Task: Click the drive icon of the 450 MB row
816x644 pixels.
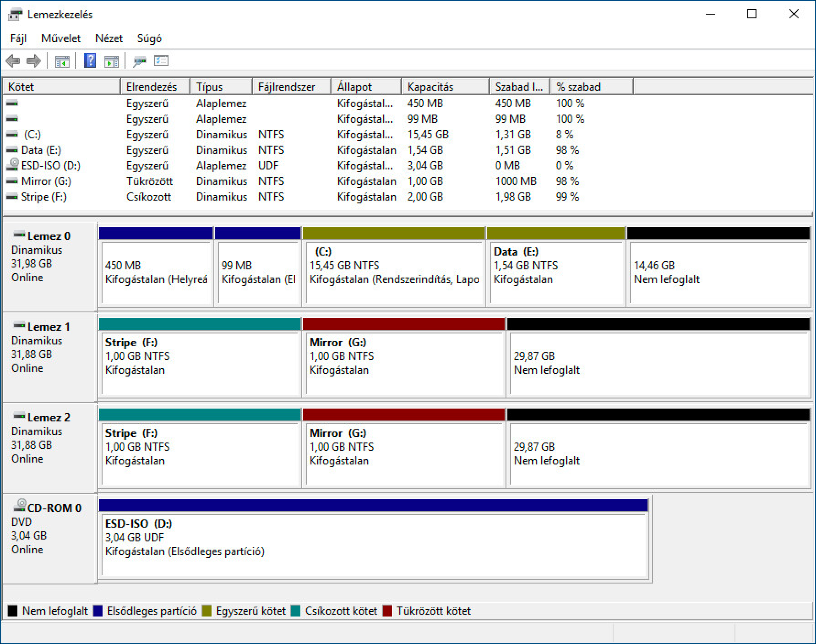Action: (x=12, y=103)
